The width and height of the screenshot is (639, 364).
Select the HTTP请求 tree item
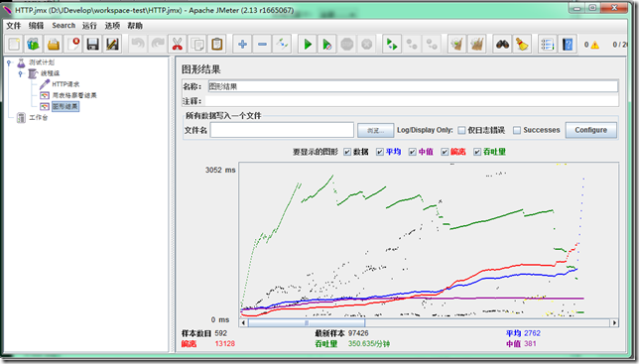tap(65, 84)
